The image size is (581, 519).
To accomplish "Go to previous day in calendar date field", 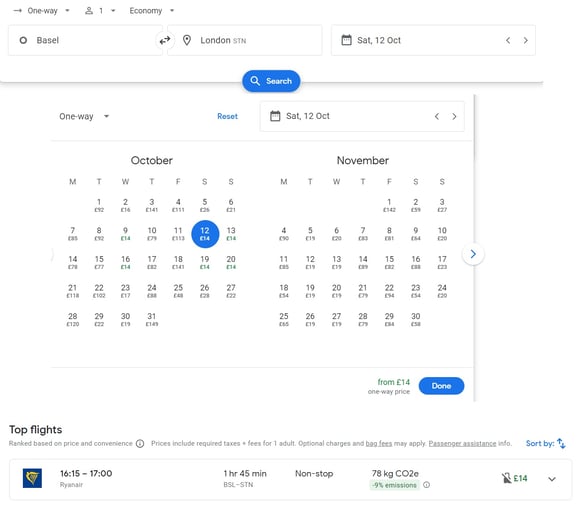I will pos(437,116).
